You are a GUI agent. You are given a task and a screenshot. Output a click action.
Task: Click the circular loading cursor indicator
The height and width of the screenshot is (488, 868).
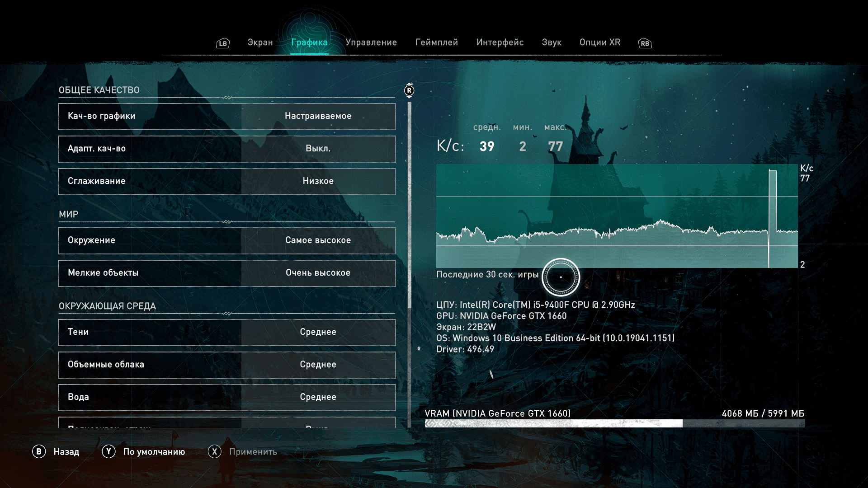[x=561, y=277]
